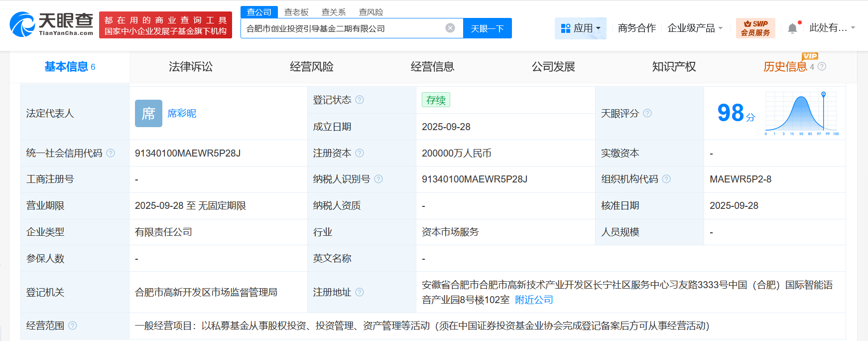This screenshot has height=341, width=868.
Task: Click the 天眼评分 score distribution chart
Action: 801,114
